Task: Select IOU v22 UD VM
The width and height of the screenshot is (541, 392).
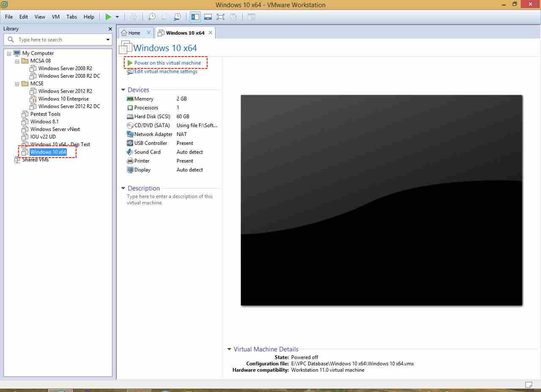Action: 43,137
